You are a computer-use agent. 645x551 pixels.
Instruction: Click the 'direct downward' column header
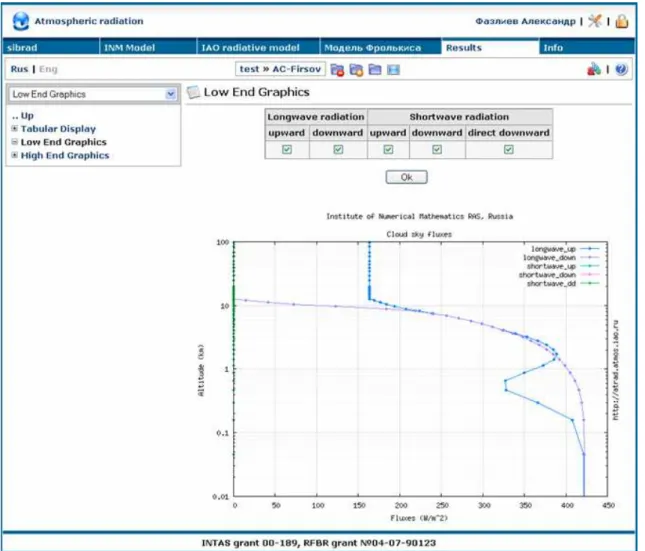(x=508, y=133)
